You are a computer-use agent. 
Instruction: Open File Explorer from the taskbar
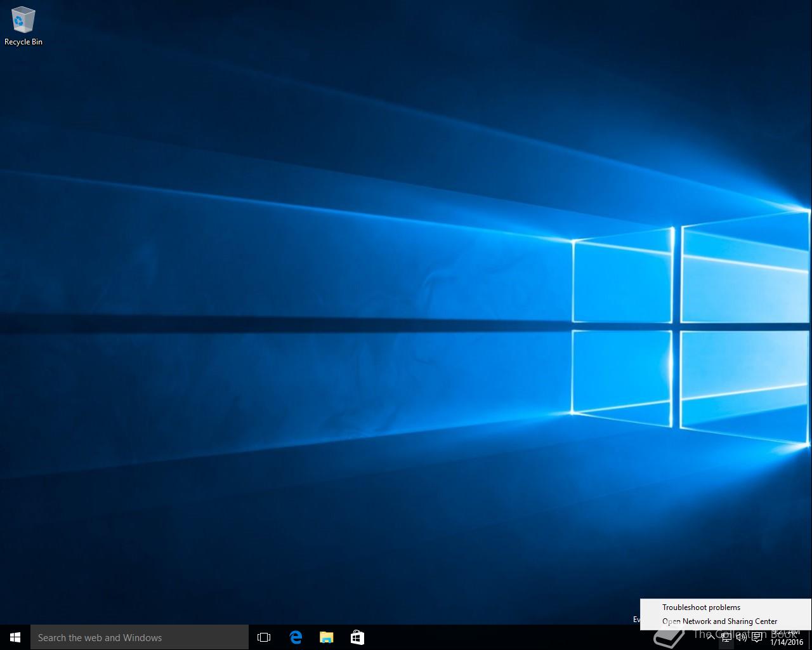coord(326,637)
